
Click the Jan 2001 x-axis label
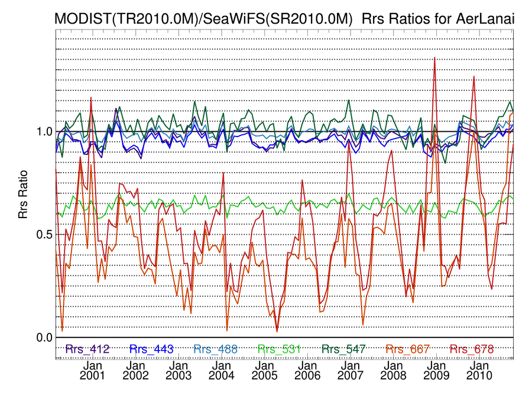click(92, 371)
